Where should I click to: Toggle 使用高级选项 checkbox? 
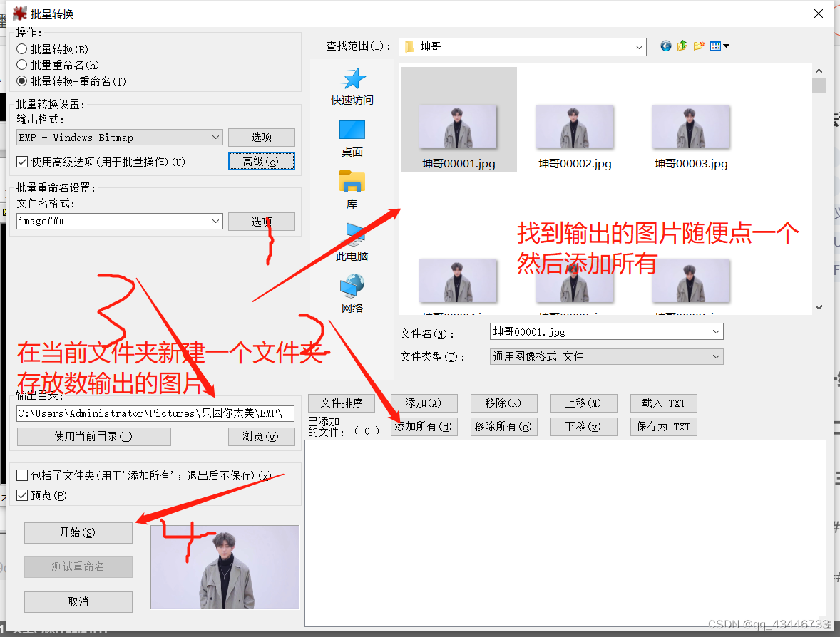click(22, 162)
